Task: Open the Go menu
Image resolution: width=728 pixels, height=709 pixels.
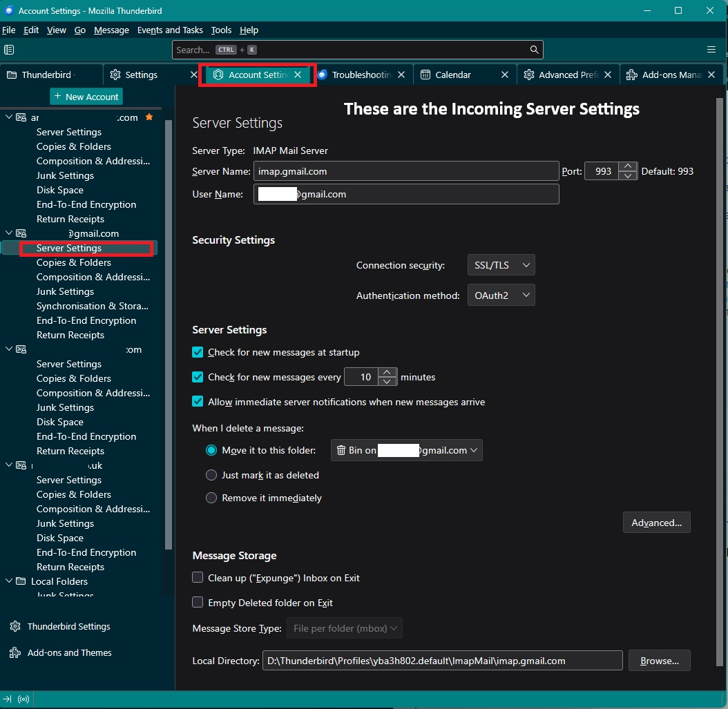Action: pyautogui.click(x=80, y=30)
